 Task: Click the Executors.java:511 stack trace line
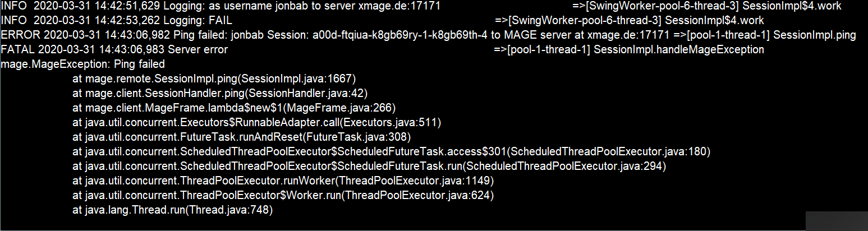click(257, 122)
